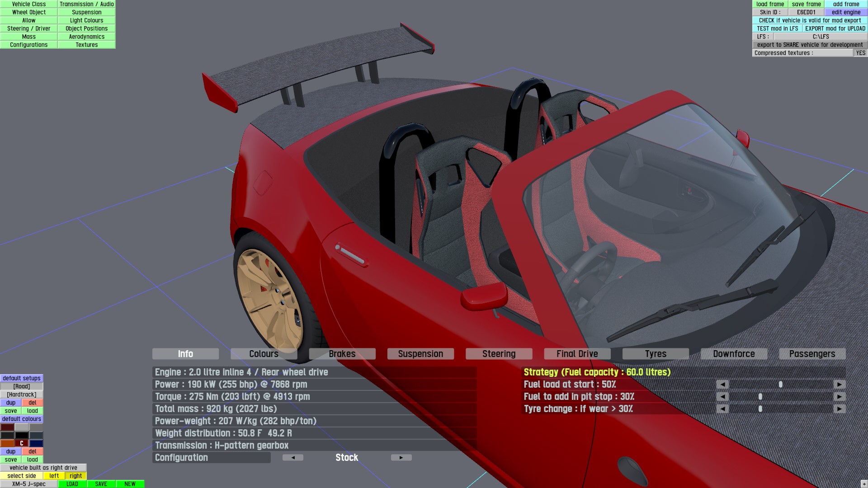Viewport: 868px width, 488px height.
Task: Open the Aerodynamics menu
Action: [x=86, y=37]
